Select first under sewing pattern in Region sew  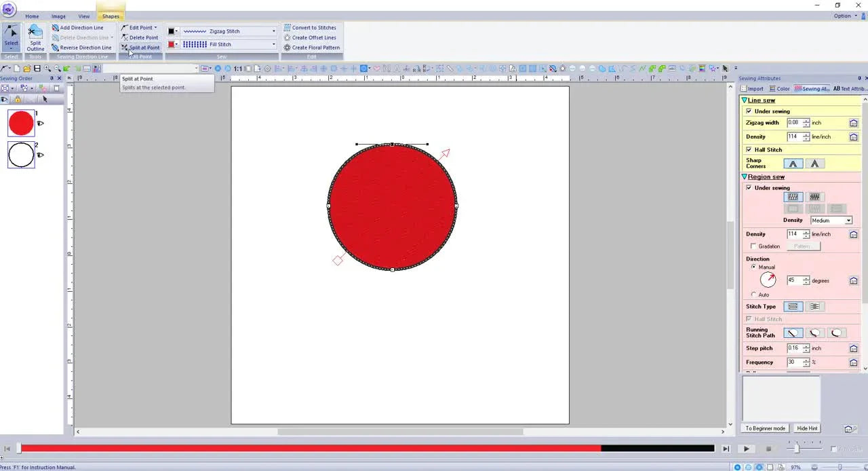pyautogui.click(x=793, y=197)
